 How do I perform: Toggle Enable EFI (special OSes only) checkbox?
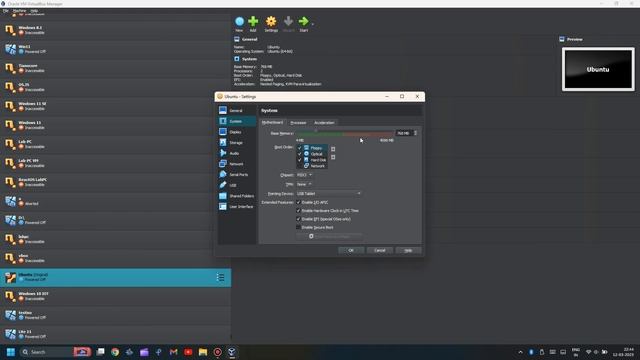click(298, 219)
